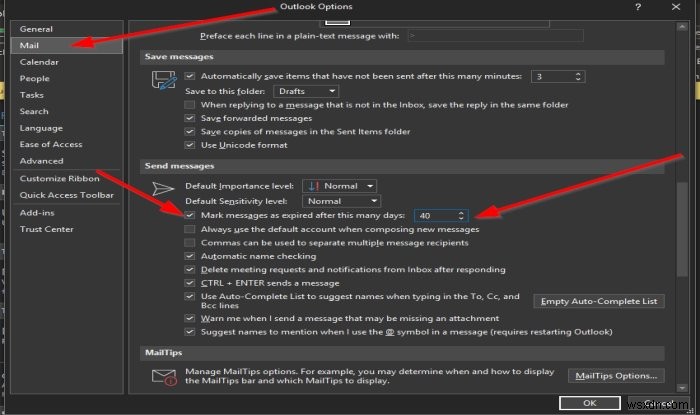Close the Outlook Options dialog
Image resolution: width=700 pixels, height=415 pixels.
tap(676, 7)
